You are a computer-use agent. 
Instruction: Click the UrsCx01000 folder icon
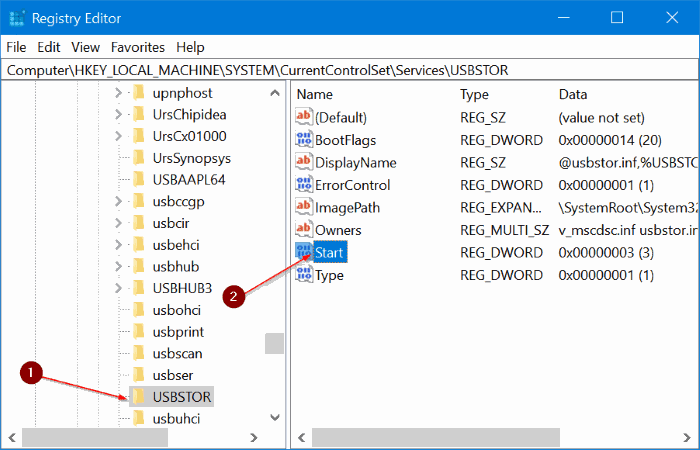pyautogui.click(x=139, y=136)
